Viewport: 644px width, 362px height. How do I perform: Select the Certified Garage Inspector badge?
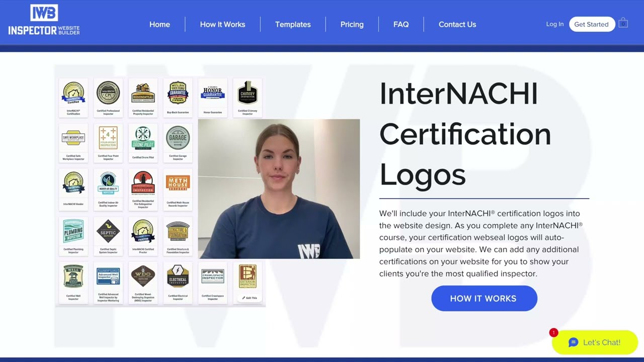[178, 143]
